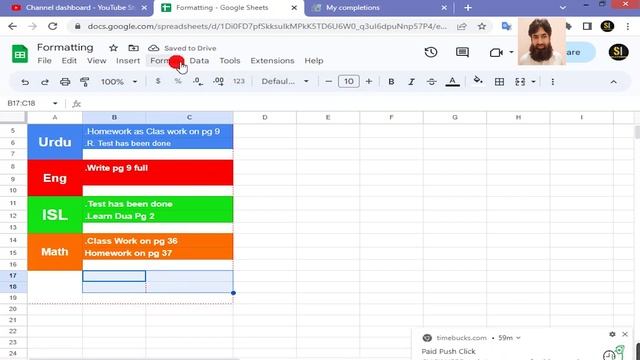
Task: Open Google account avatar in Sheets
Action: tap(618, 52)
